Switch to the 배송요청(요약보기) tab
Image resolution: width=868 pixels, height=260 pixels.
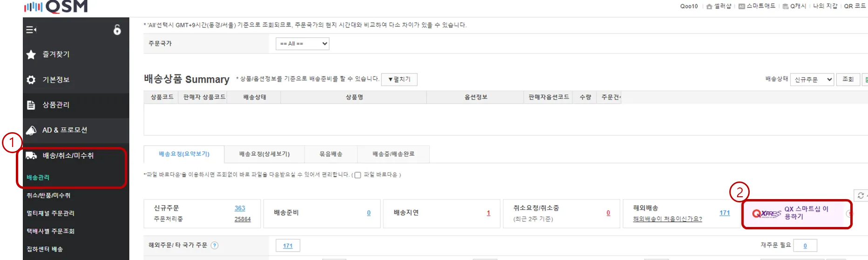(184, 154)
